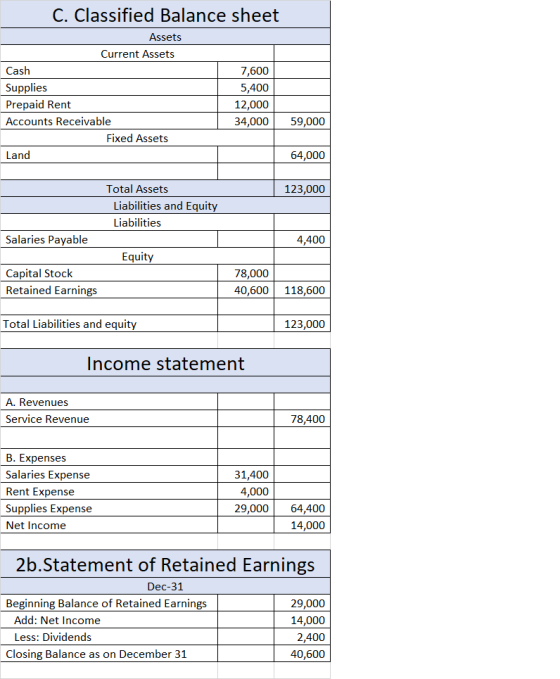Select the Salaries Expense value 31,400

[x=246, y=475]
